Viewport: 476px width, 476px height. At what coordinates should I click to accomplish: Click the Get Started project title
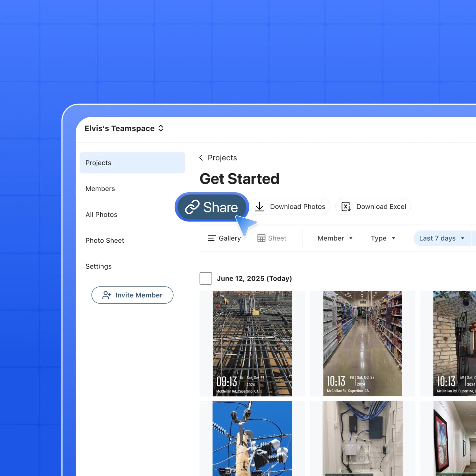pos(239,179)
